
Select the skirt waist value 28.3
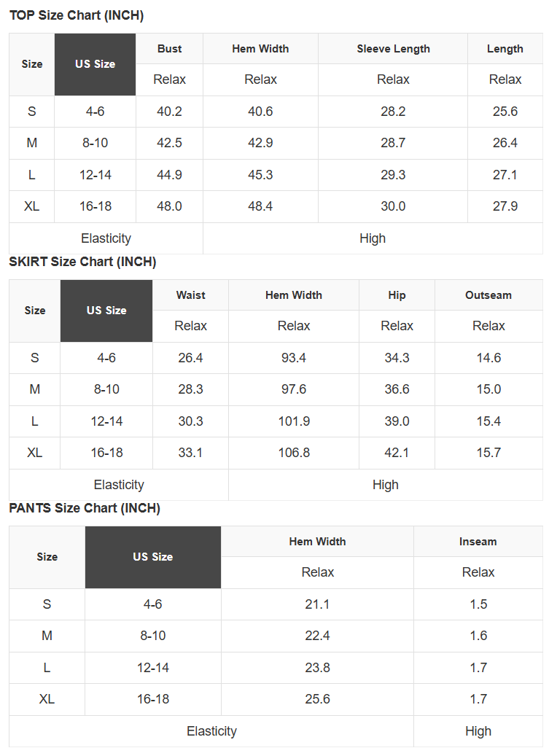tap(190, 389)
